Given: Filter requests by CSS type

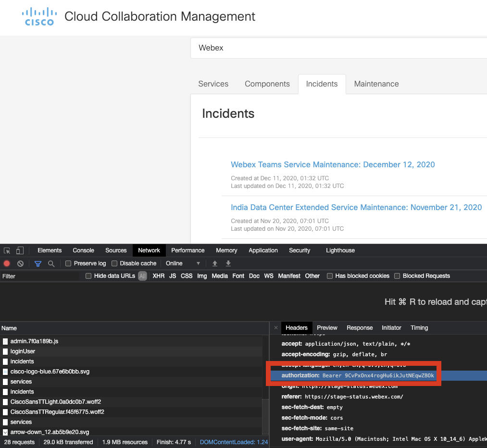Looking at the screenshot, I should 187,276.
